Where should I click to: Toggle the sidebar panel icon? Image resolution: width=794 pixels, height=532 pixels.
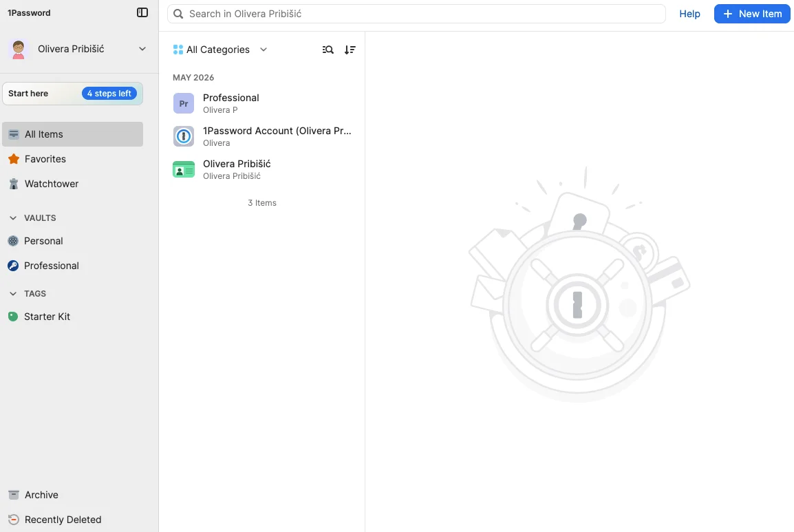tap(142, 12)
